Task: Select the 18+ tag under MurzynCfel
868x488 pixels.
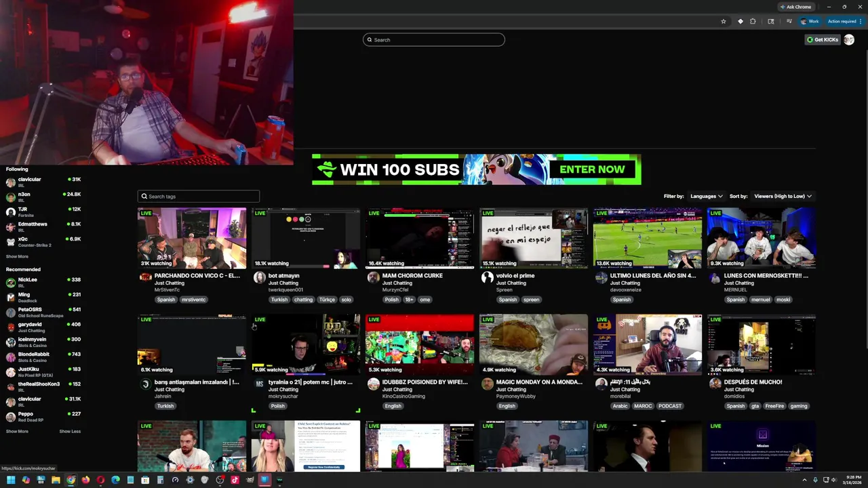Action: (409, 300)
